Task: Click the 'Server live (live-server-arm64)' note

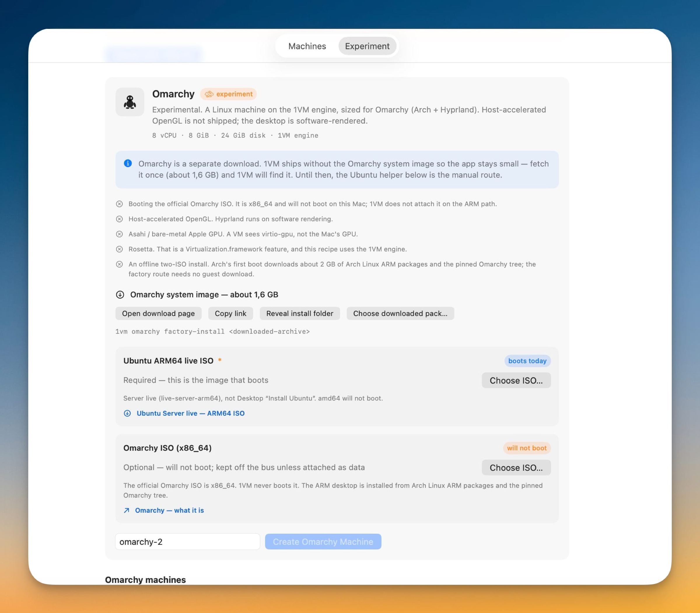Action: [253, 398]
